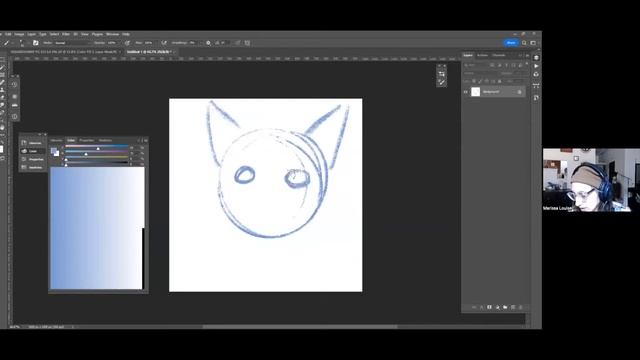Switch to the first document tab
Screen dimensions: 640x360
pos(64,52)
